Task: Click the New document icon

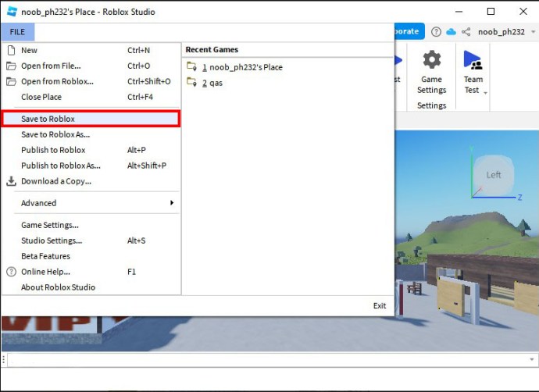Action: pyautogui.click(x=12, y=50)
